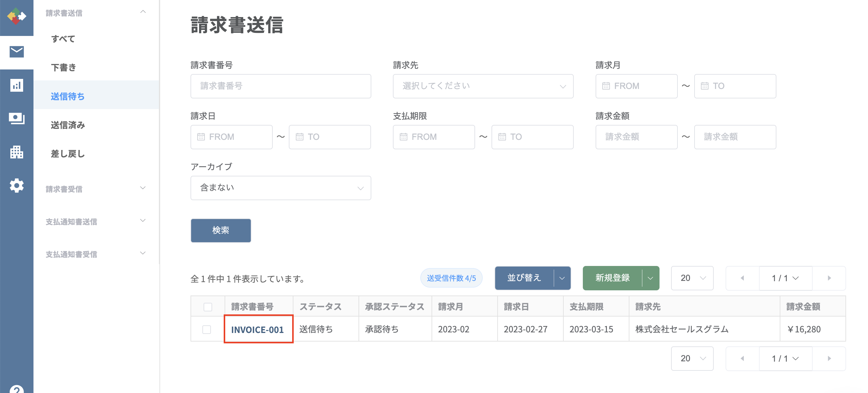Open the 支払期限 TO date field

[x=532, y=137]
